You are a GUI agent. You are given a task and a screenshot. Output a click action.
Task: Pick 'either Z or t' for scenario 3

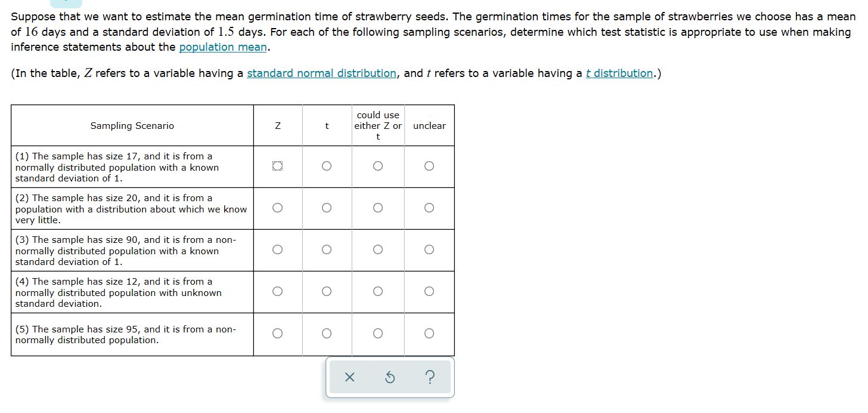click(378, 250)
